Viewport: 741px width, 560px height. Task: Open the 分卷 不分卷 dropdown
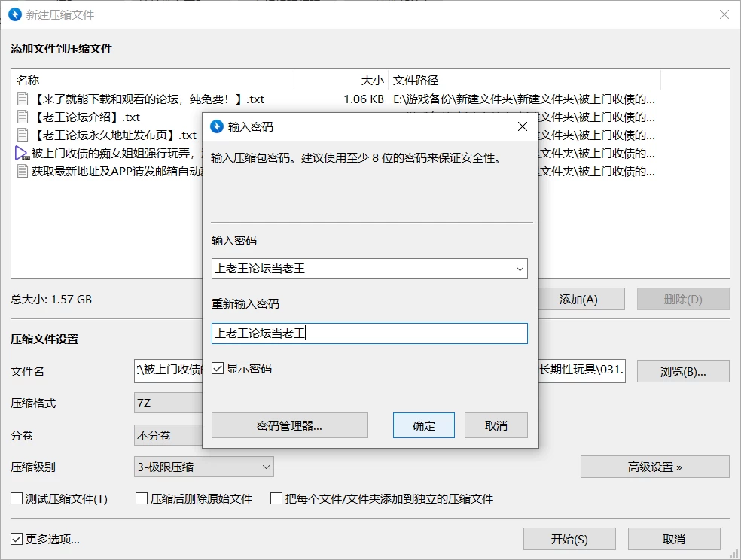point(168,435)
